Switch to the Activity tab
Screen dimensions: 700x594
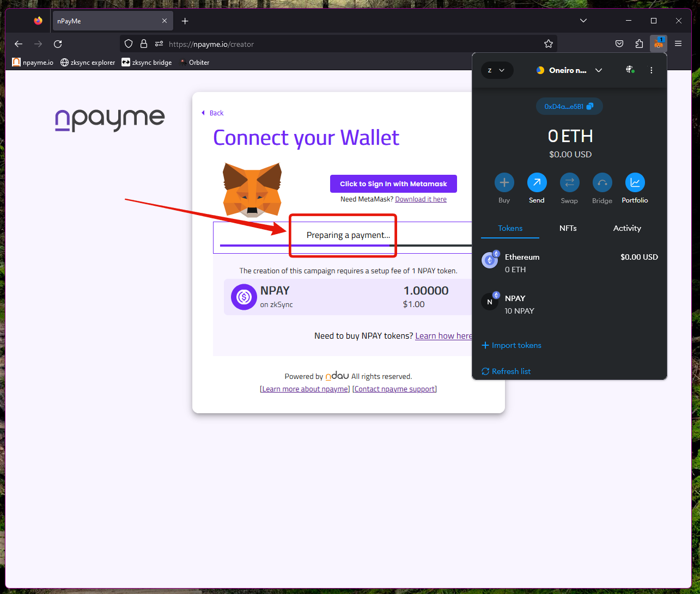(627, 228)
